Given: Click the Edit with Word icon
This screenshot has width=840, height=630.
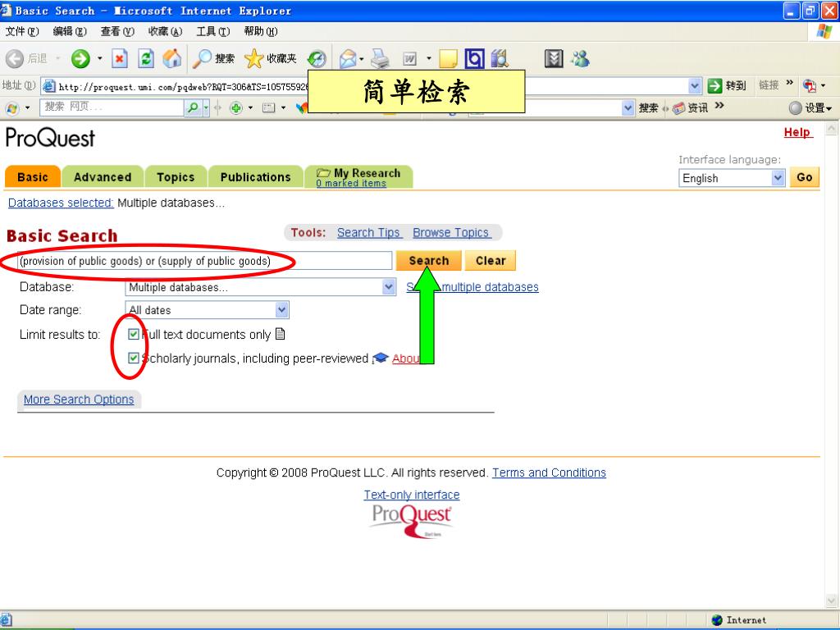Looking at the screenshot, I should pyautogui.click(x=409, y=58).
